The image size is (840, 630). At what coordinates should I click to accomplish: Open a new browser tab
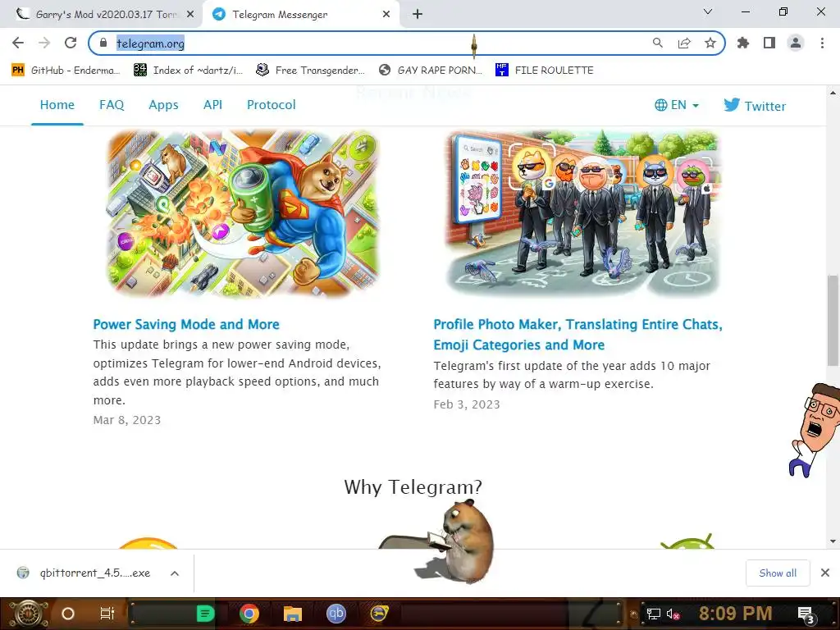click(418, 15)
